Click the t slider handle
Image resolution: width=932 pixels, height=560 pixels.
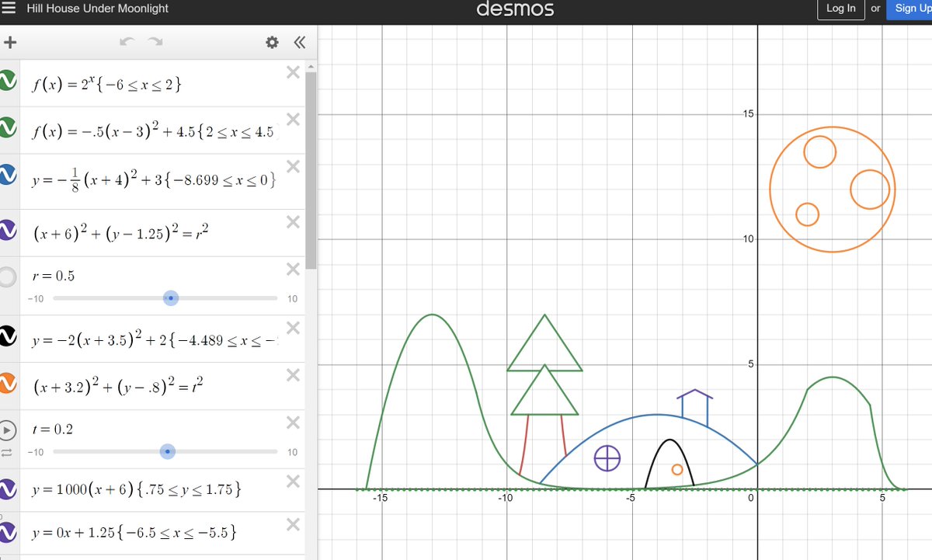169,452
